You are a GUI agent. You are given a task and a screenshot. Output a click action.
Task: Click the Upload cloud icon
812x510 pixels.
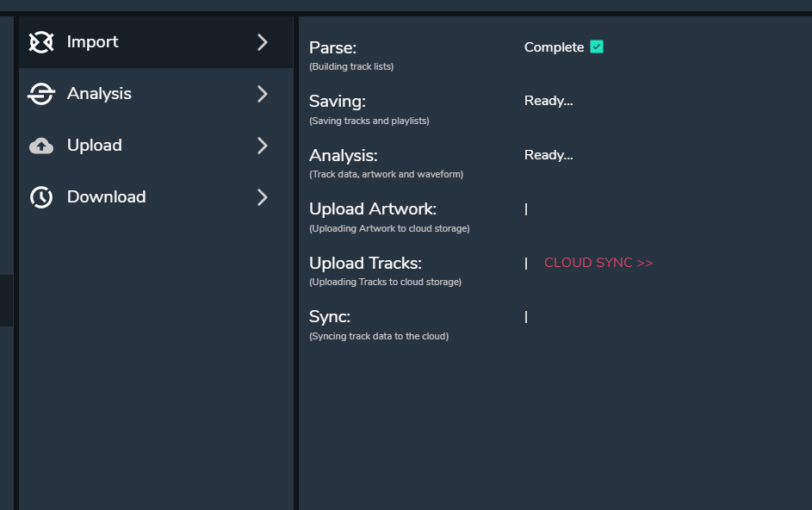click(41, 146)
